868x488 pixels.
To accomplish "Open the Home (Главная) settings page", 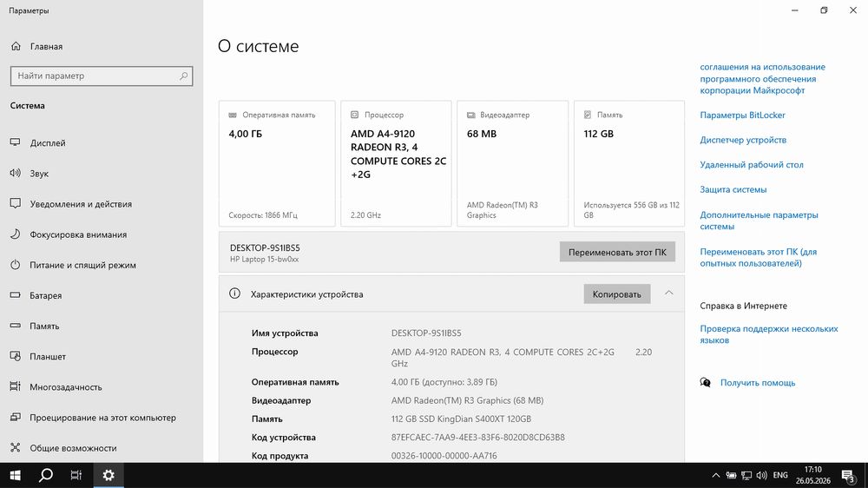I will (47, 47).
